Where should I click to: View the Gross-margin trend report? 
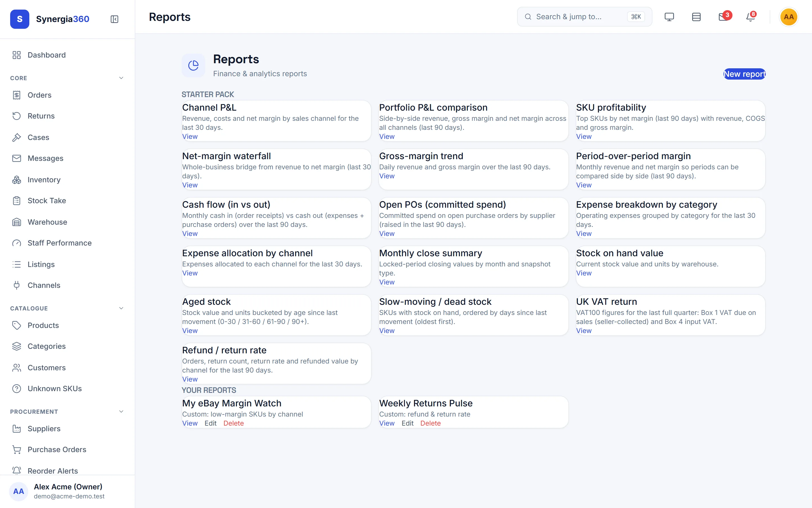click(387, 176)
